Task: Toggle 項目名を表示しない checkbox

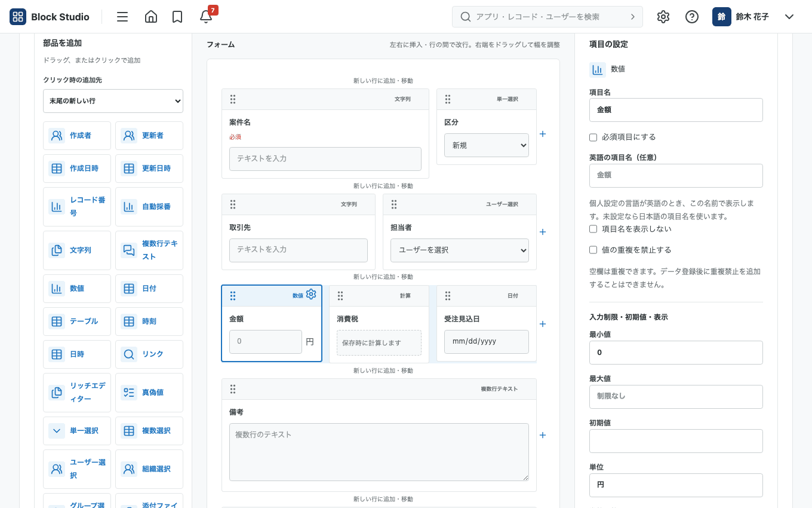Action: (593, 229)
